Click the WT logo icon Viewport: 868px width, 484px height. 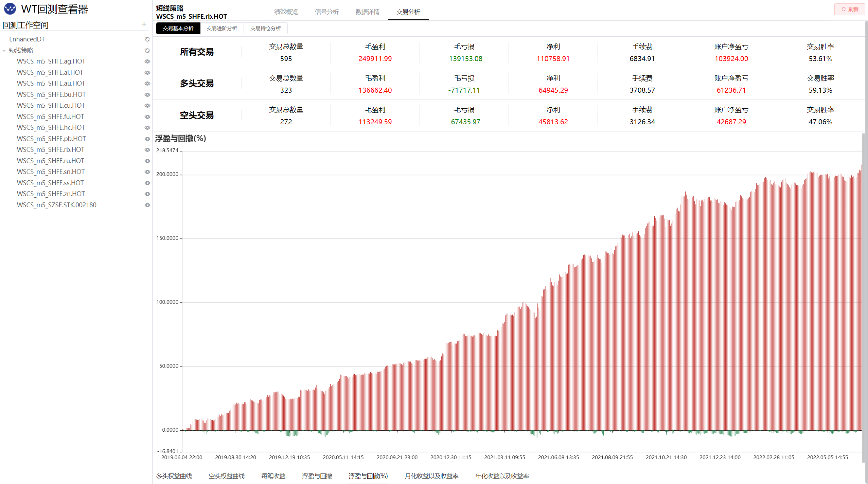pos(10,9)
